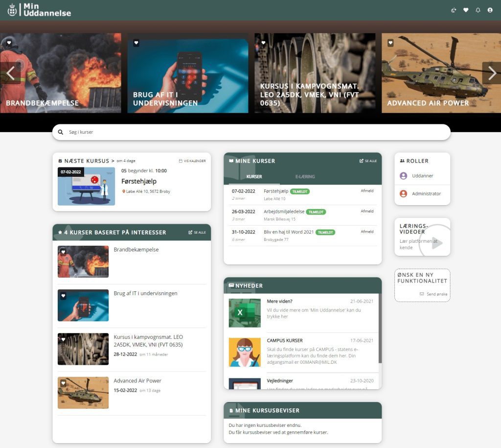Click the Roller people icon
The width and height of the screenshot is (501, 448).
click(402, 161)
